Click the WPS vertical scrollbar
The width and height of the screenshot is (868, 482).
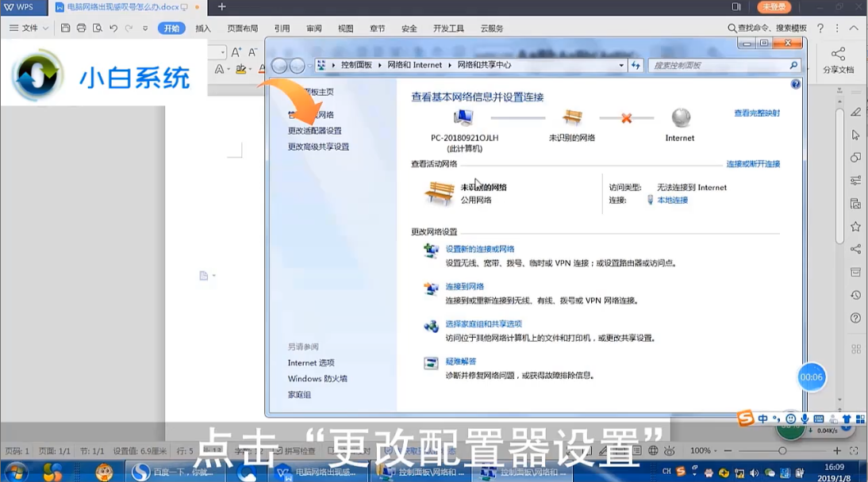click(x=839, y=176)
